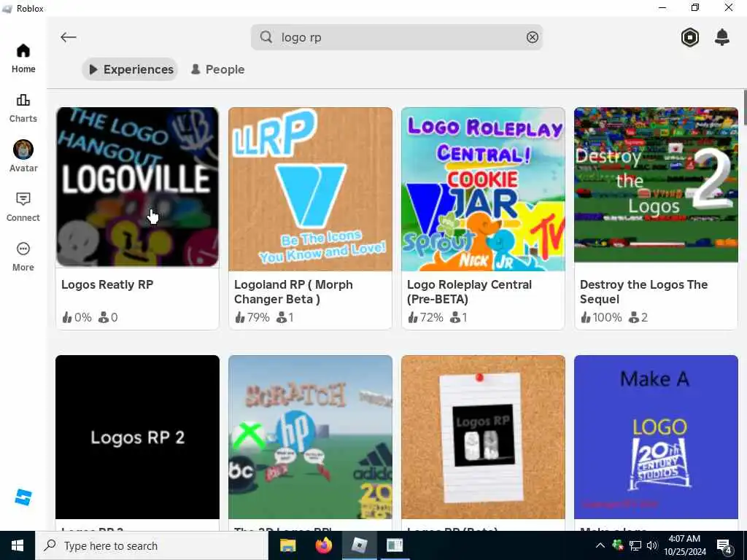Image resolution: width=747 pixels, height=560 pixels.
Task: Click the 0% rating under Logos Reatly RP
Action: point(77,318)
